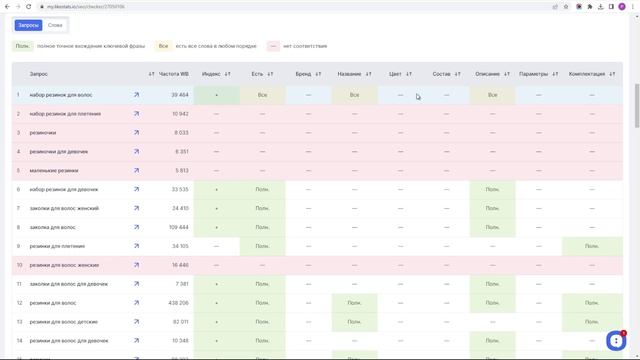Click the share page icon in address bar
640x360 pixels.
[555, 7]
